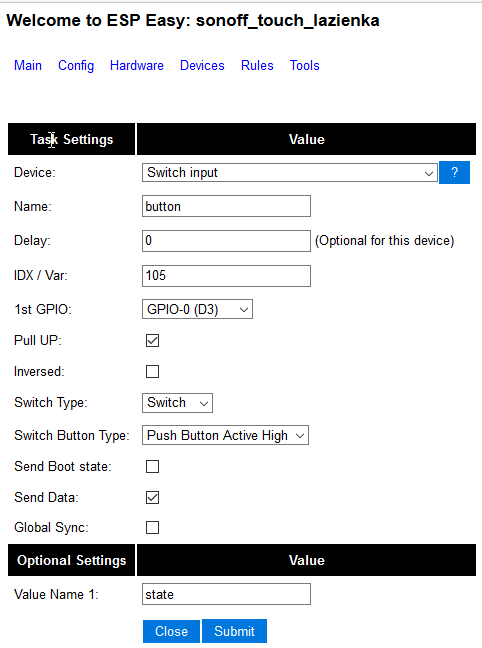Open the Switch Type dropdown

(x=177, y=403)
